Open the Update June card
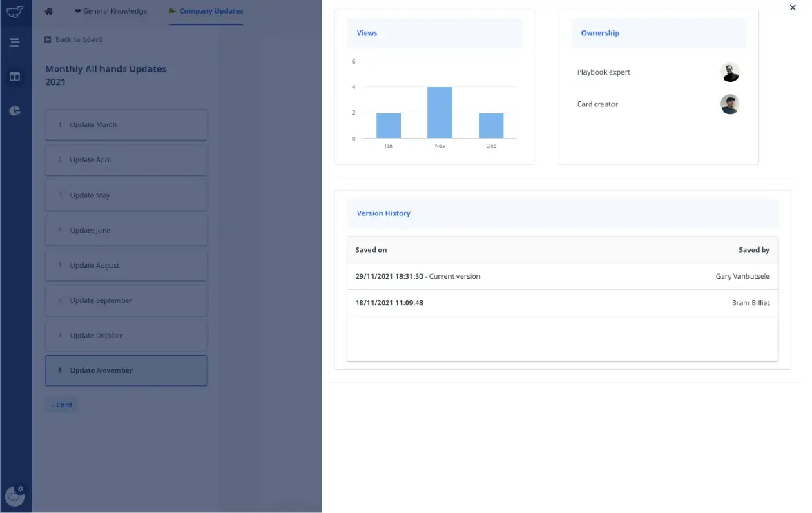The height and width of the screenshot is (513, 812). tap(126, 231)
